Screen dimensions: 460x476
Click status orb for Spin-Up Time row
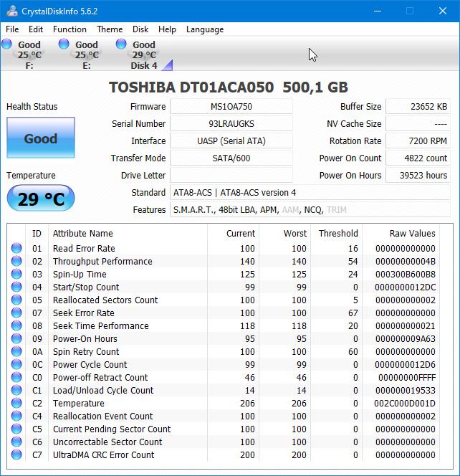coord(16,275)
